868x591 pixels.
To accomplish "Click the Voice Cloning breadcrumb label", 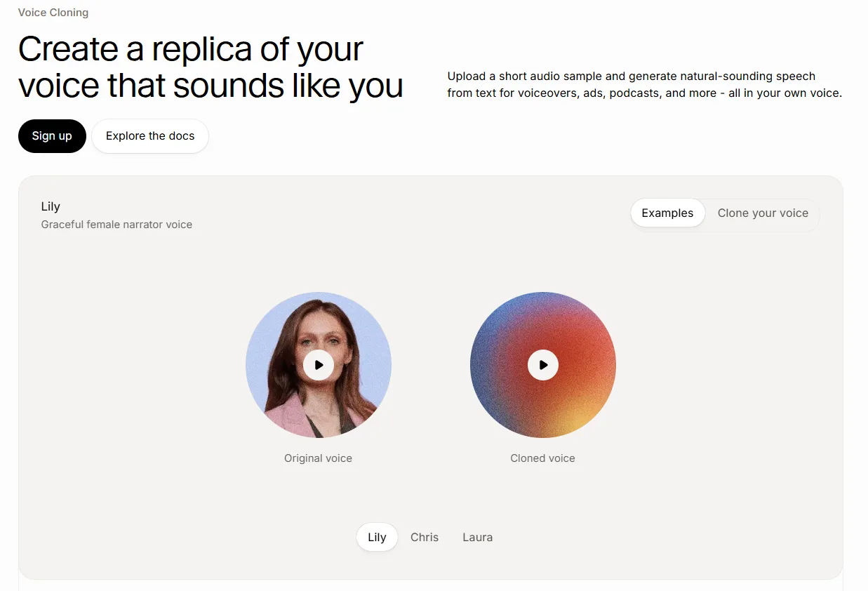I will (53, 12).
